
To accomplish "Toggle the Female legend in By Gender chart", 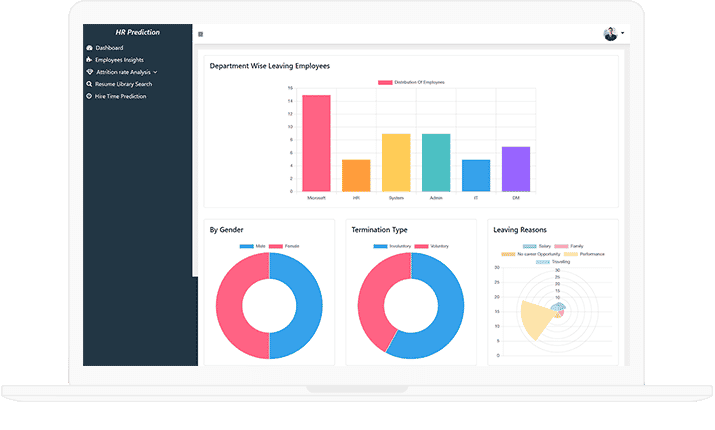I will [x=277, y=245].
